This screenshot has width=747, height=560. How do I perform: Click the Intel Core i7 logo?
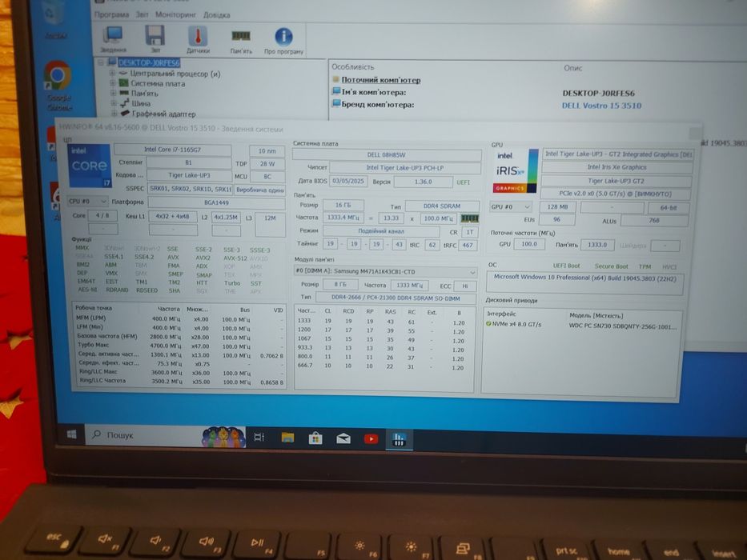90,166
